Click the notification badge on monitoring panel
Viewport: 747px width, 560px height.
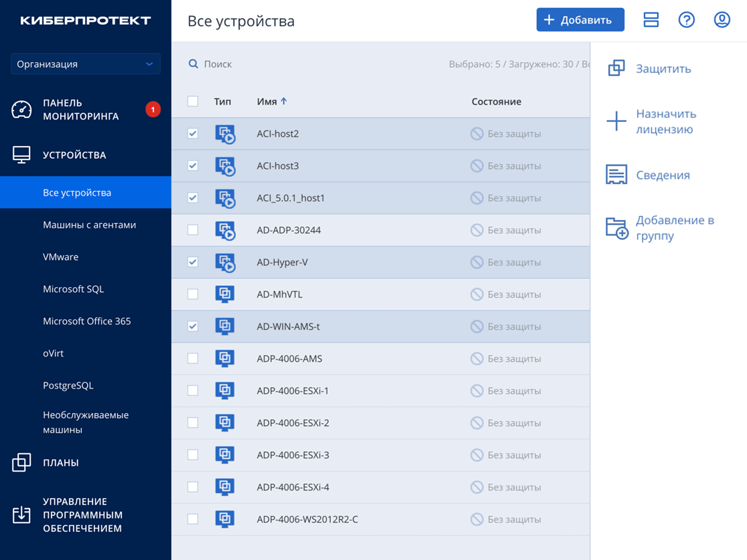point(153,110)
